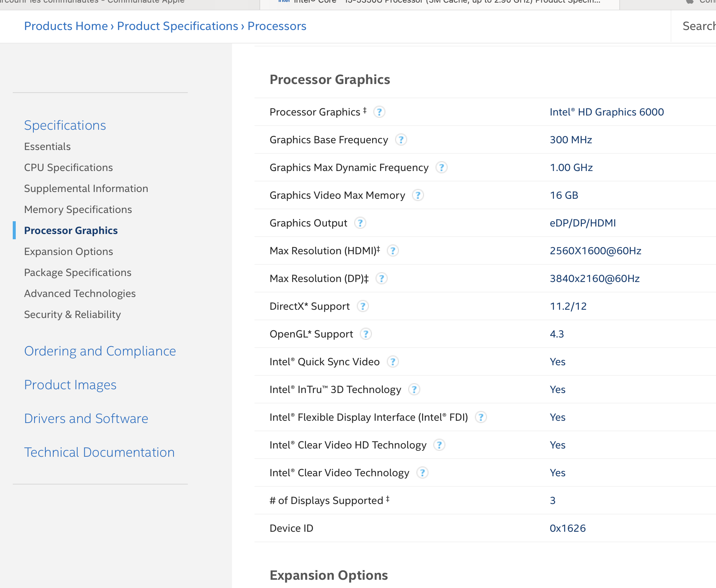Image resolution: width=716 pixels, height=588 pixels.
Task: Open help for Intel Clear Video HD Technology
Action: [439, 445]
